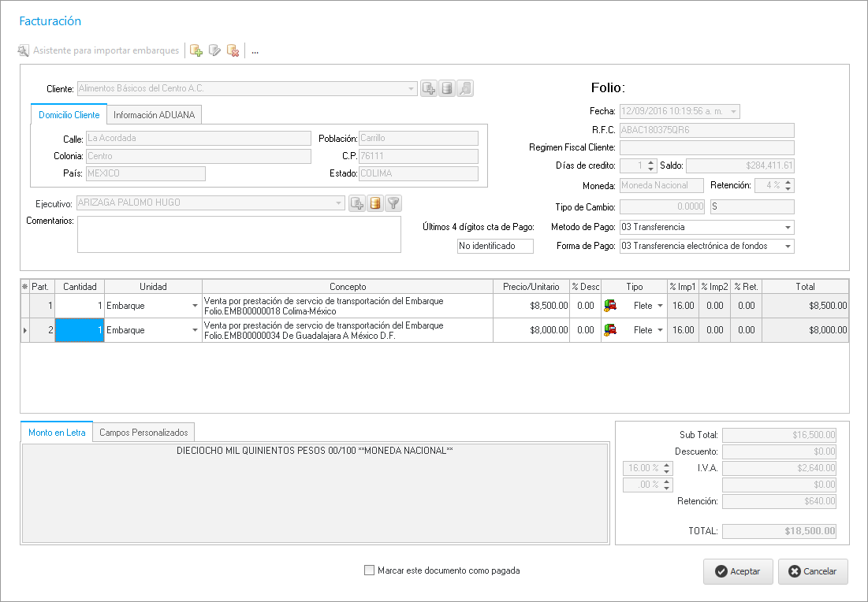The height and width of the screenshot is (602, 868).
Task: Click the delete item toolbar icon
Action: point(233,50)
